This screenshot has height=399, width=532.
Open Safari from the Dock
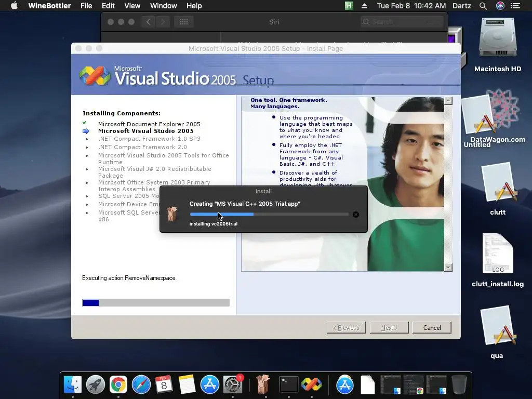click(x=141, y=384)
